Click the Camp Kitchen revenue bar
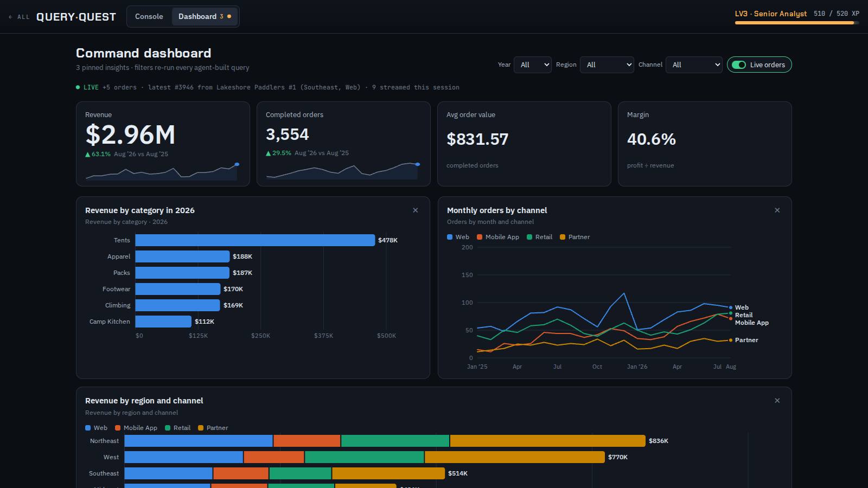The width and height of the screenshot is (868, 488). 163,322
